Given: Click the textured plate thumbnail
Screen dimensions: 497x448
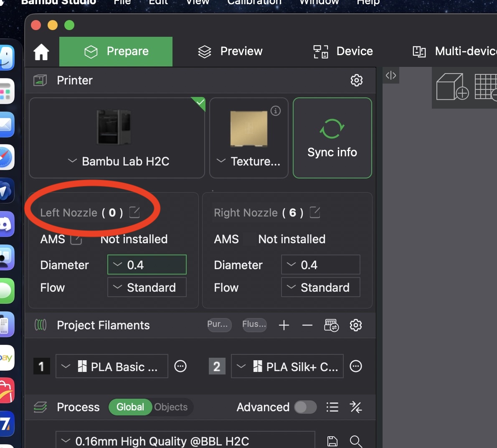Looking at the screenshot, I should (x=248, y=128).
